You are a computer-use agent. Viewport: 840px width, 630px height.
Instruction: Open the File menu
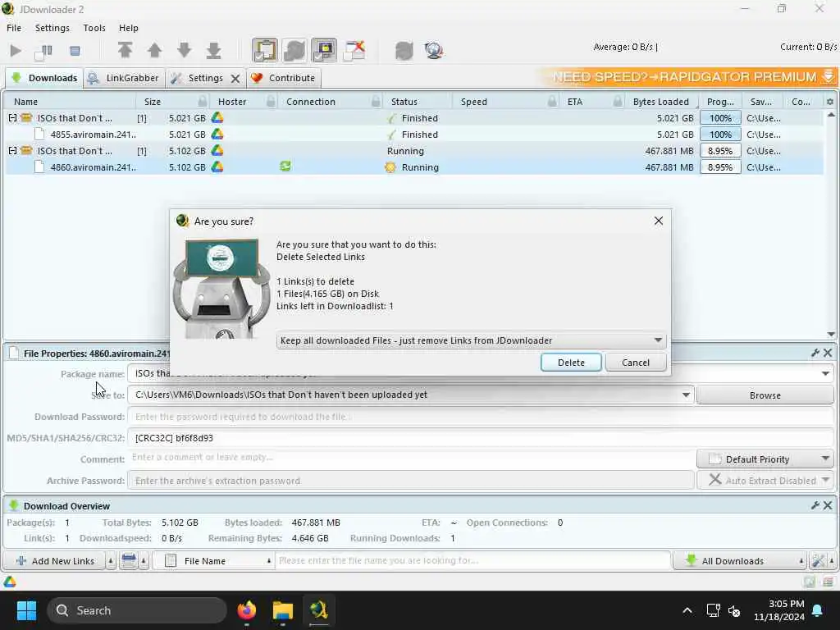point(14,28)
